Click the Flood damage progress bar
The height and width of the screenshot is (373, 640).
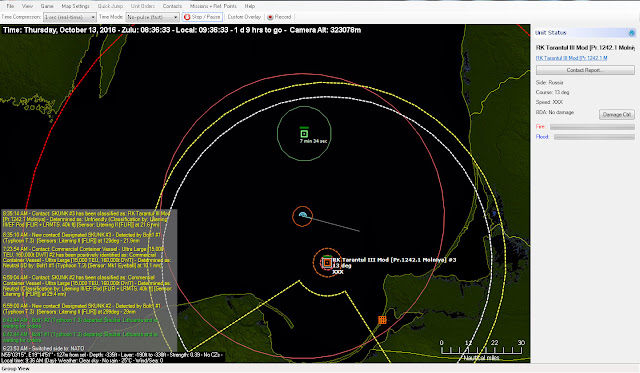tap(594, 137)
